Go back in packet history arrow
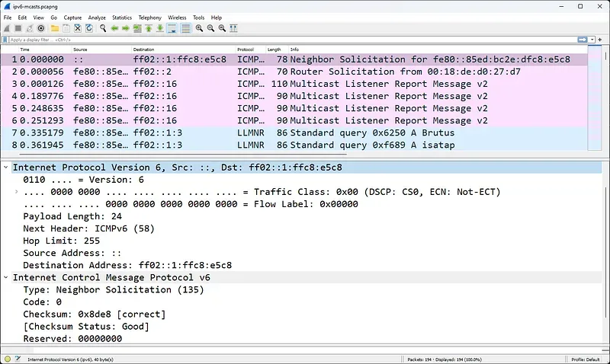This screenshot has width=610, height=364. point(114,28)
